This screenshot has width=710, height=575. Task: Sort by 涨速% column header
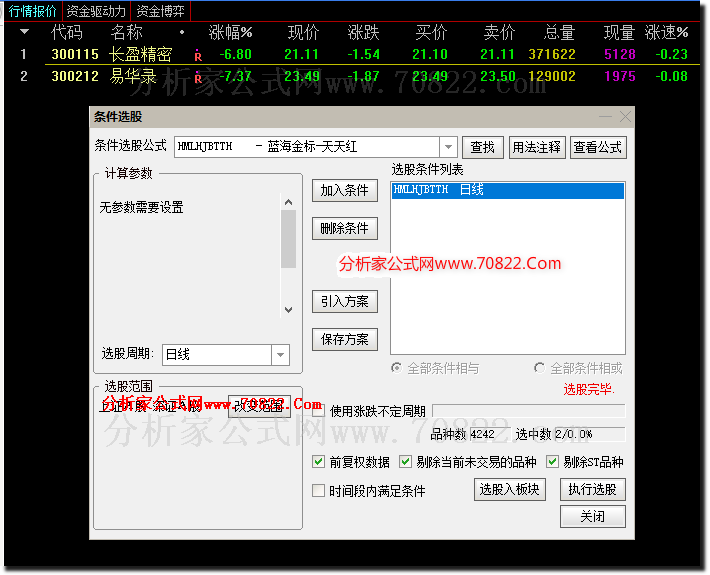(x=666, y=32)
